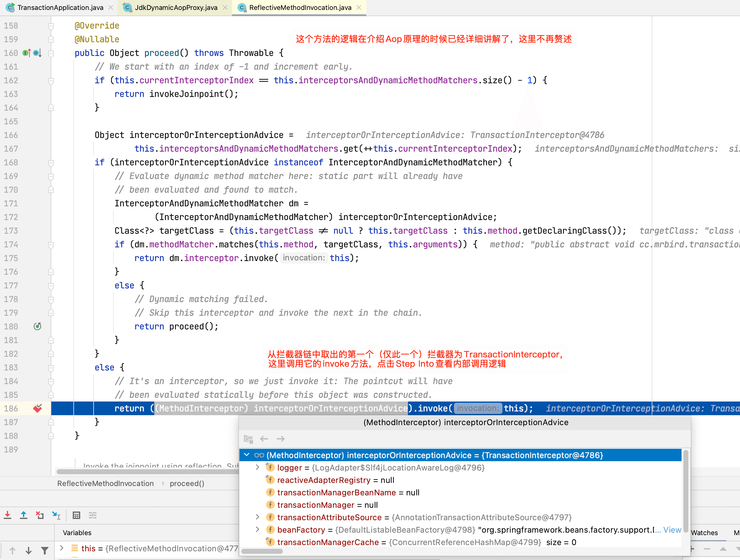Click recursive call icon on line 180

[38, 326]
